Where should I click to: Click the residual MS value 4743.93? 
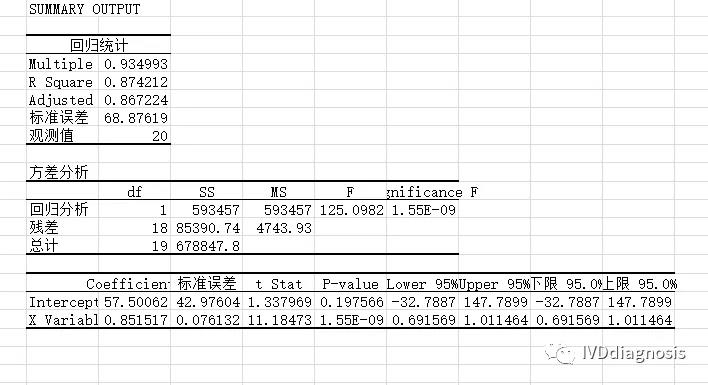coord(284,228)
